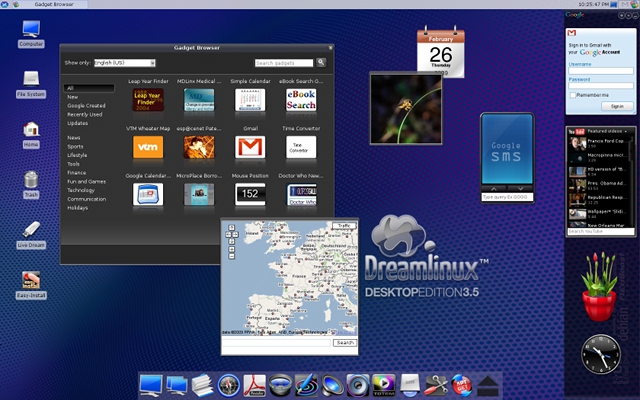Open the file manager papers icon in dock
The height and width of the screenshot is (400, 640).
coord(202,385)
